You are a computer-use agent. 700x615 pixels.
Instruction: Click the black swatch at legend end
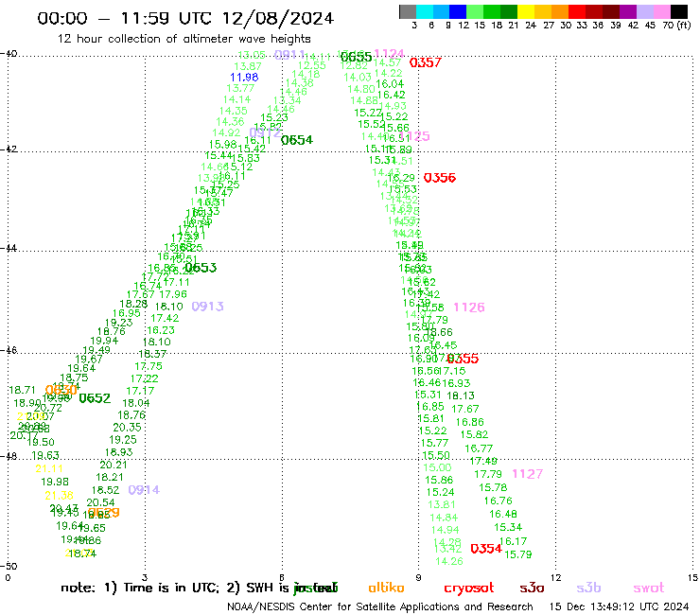click(x=679, y=11)
